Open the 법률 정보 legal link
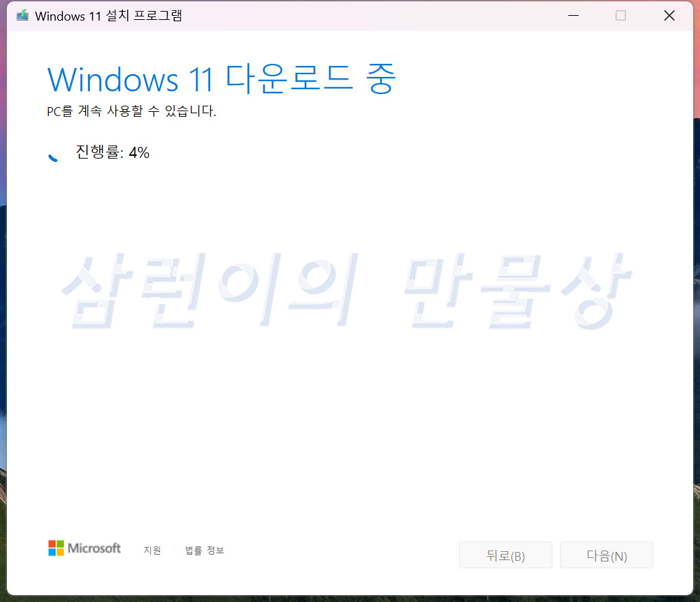 pyautogui.click(x=205, y=551)
